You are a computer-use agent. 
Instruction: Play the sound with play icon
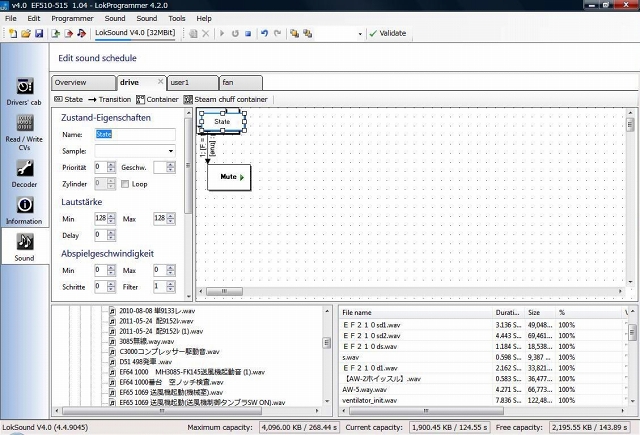(222, 33)
